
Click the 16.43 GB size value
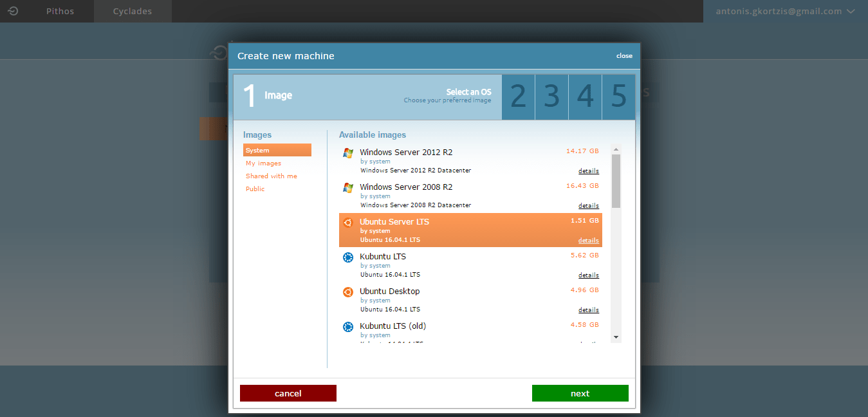coord(582,186)
